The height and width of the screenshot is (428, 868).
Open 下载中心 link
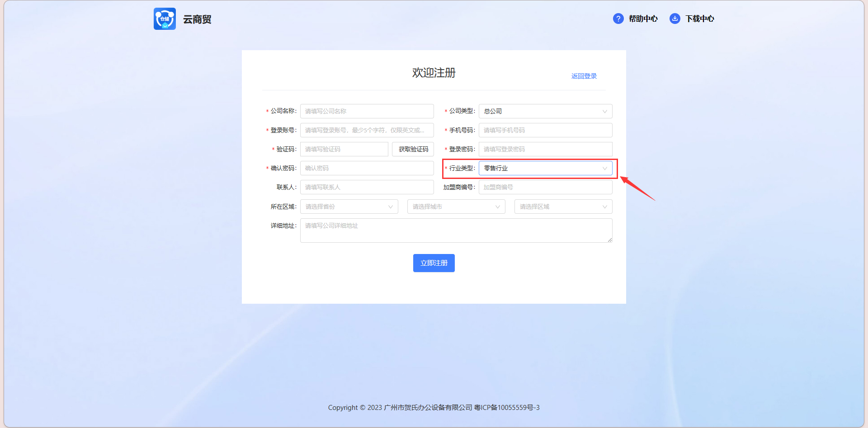[699, 19]
